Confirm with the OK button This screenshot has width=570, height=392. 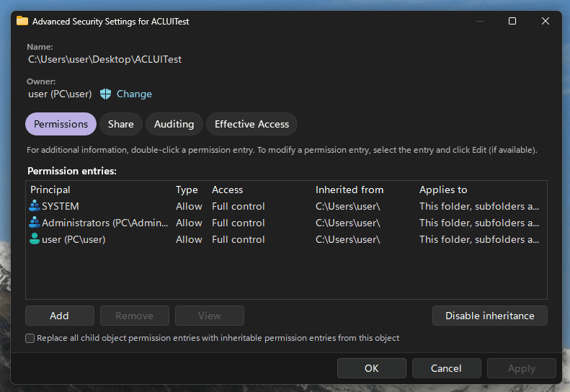[x=371, y=368]
